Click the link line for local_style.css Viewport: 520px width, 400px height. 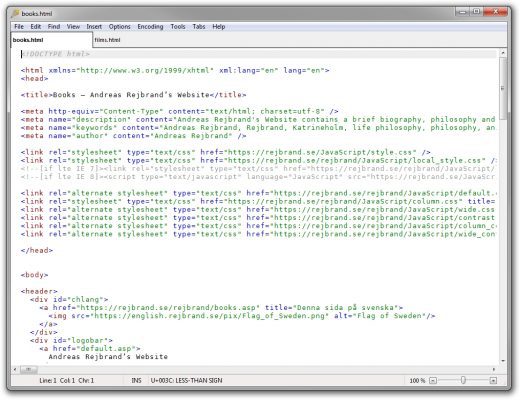click(x=258, y=161)
